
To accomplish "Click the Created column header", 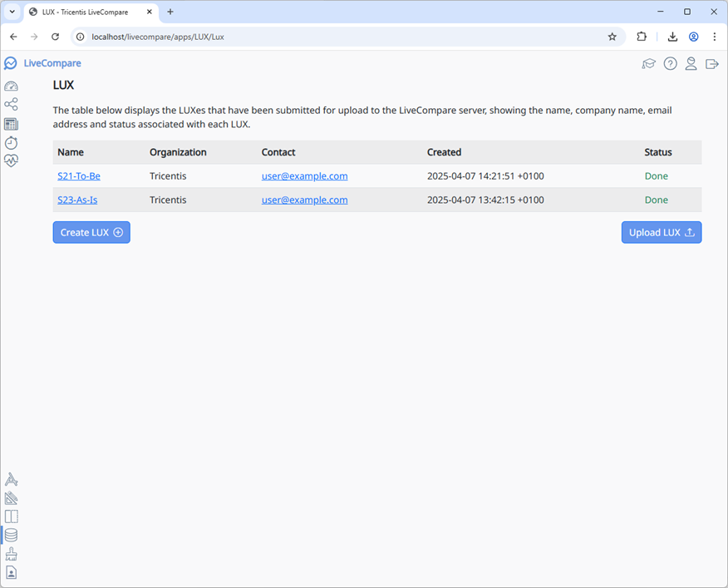I will point(444,152).
